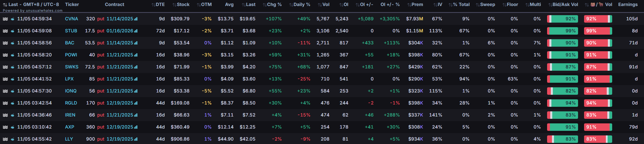This screenshot has width=644, height=144.
Task: Click the waves icon in LLY row
Action: pos(5,139)
